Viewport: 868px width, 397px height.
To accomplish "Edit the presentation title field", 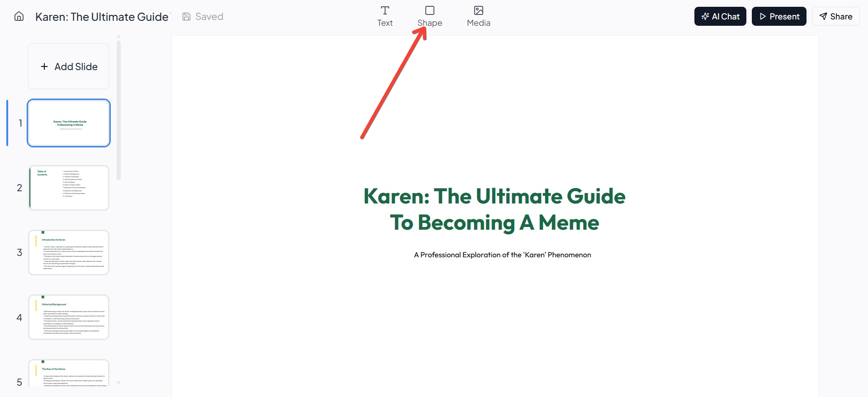I will (102, 17).
